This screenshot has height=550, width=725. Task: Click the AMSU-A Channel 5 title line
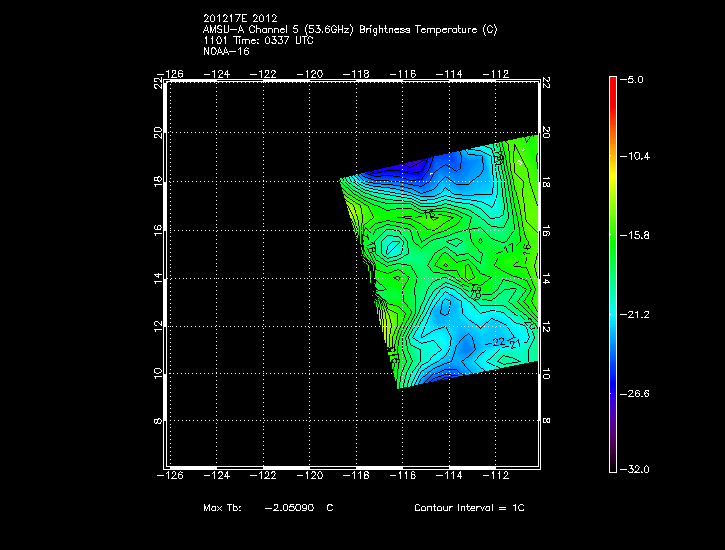tap(349, 29)
